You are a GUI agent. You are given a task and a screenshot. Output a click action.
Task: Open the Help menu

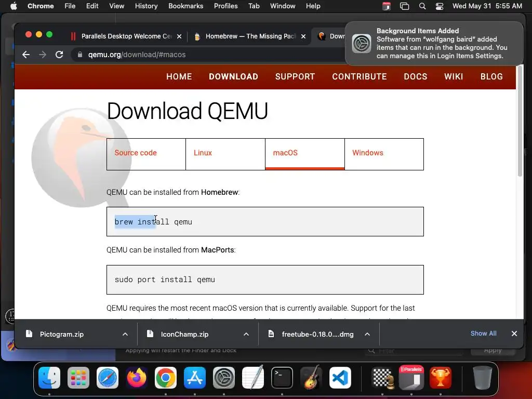point(313,6)
